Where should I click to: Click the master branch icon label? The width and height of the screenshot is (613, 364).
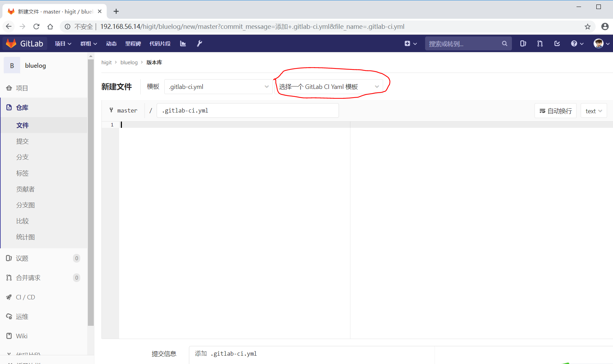(x=123, y=110)
